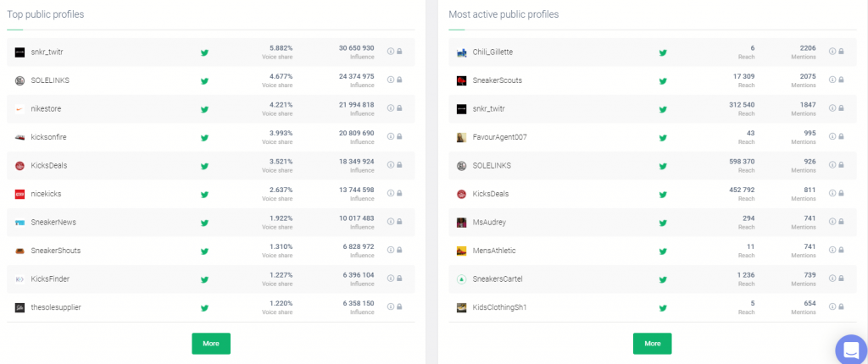Click the 30 650 930 influence value
868x364 pixels.
[x=357, y=48]
